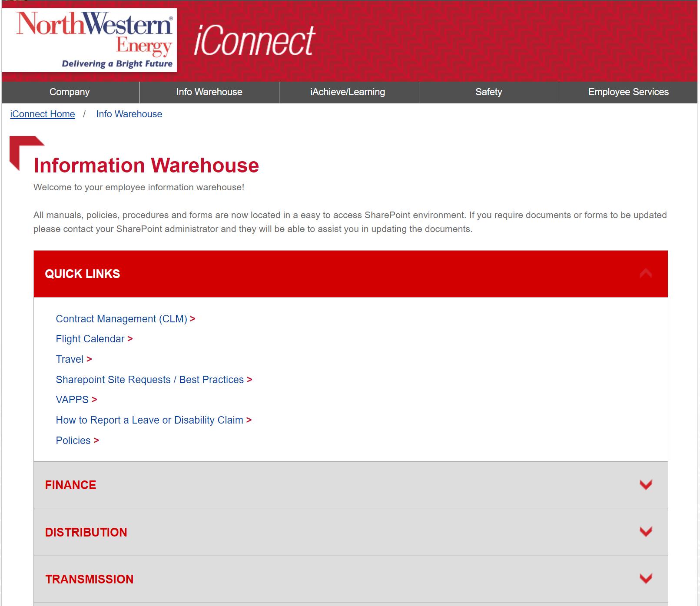Open the Employee Services menu

pyautogui.click(x=628, y=92)
